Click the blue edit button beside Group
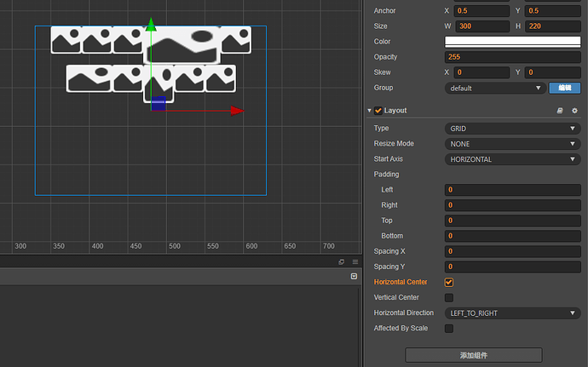588x367 pixels. (565, 88)
